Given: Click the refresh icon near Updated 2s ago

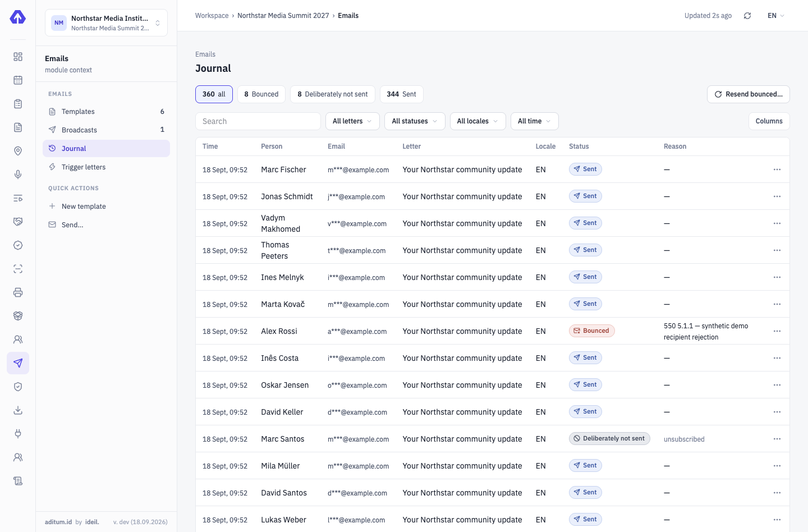Looking at the screenshot, I should [x=747, y=16].
